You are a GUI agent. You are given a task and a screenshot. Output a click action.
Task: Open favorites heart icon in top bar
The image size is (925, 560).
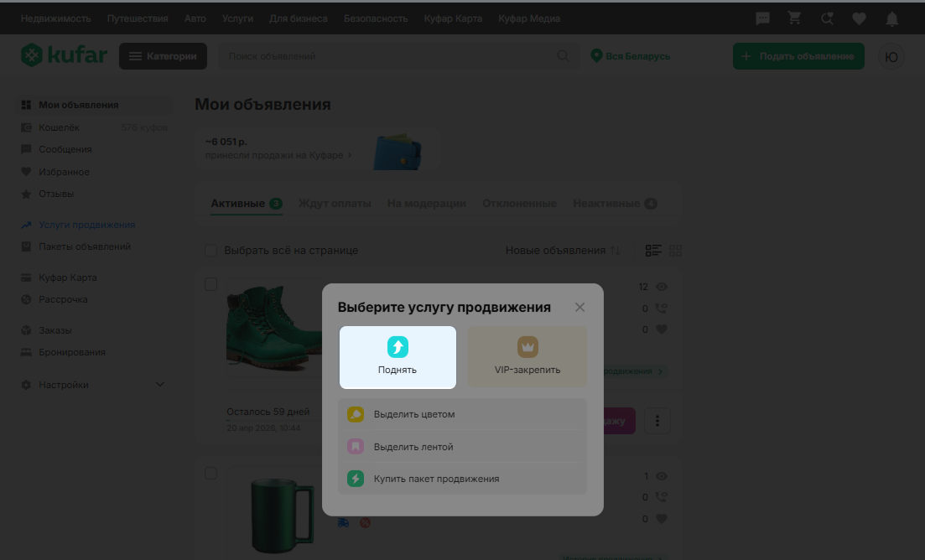[x=859, y=19]
